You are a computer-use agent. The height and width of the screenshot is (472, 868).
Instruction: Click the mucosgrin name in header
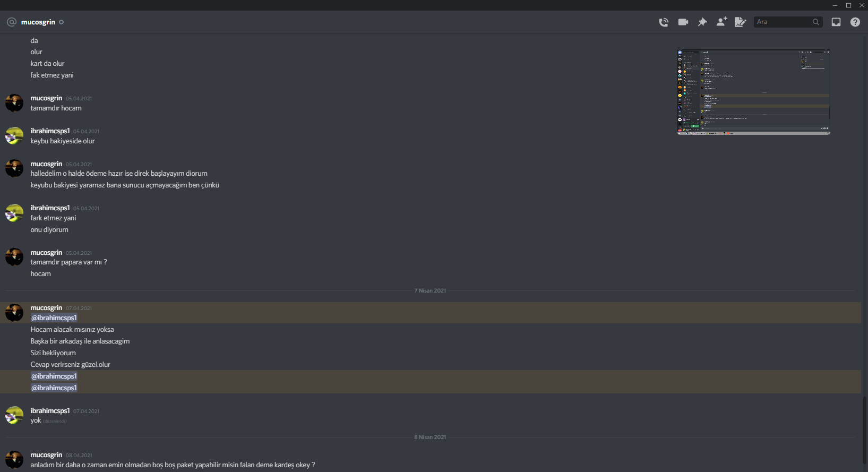38,22
